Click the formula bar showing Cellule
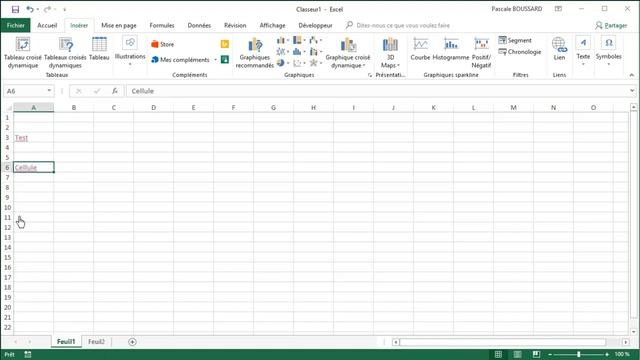The image size is (640, 360). (378, 91)
